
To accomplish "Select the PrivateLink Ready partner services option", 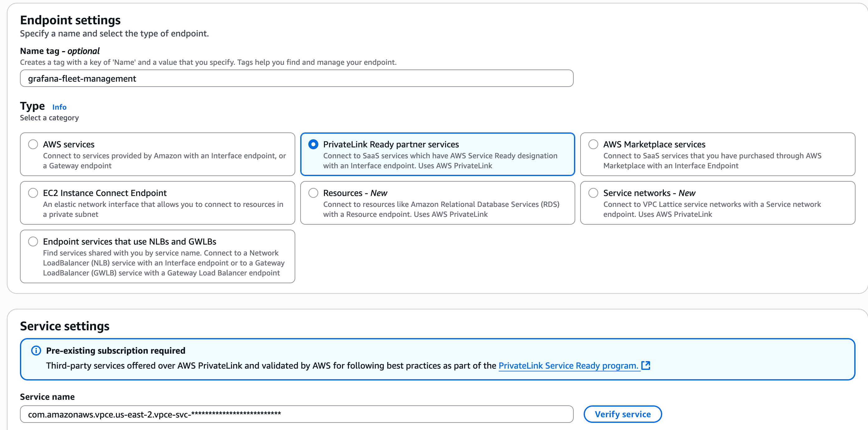I will 313,144.
